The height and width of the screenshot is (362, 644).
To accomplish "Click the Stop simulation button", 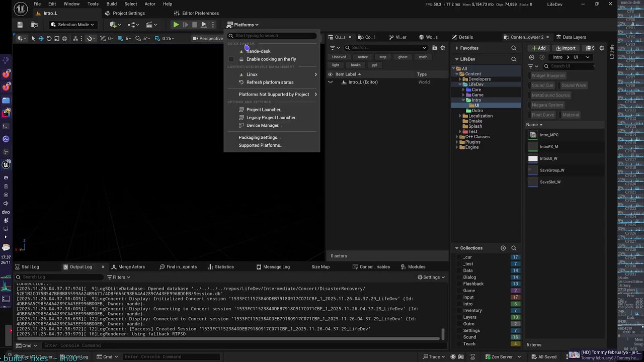I will click(x=195, y=25).
